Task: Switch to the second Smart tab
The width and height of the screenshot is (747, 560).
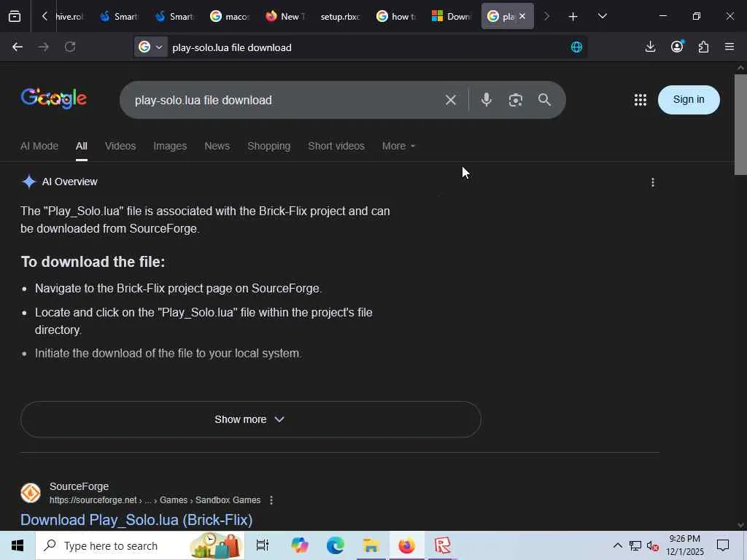Action: (175, 17)
